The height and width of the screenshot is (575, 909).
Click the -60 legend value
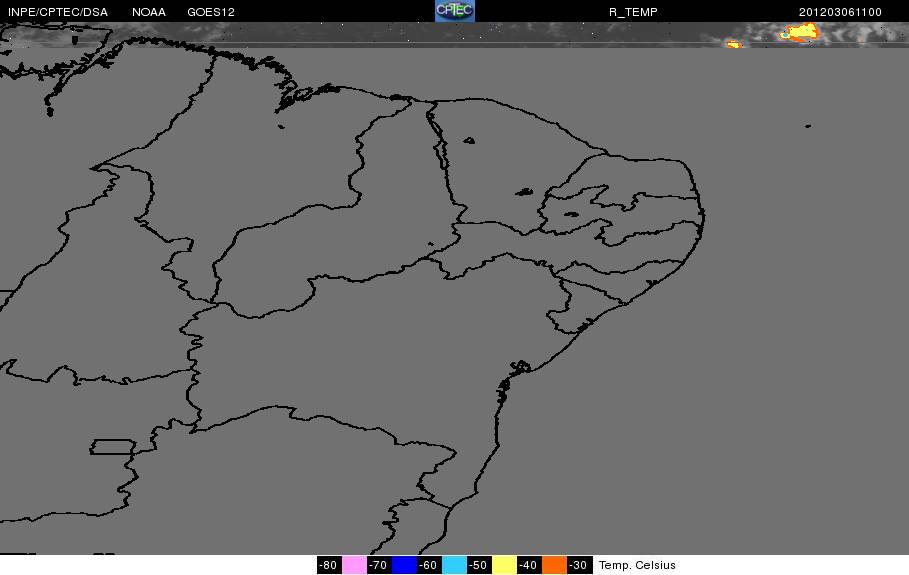pos(428,565)
